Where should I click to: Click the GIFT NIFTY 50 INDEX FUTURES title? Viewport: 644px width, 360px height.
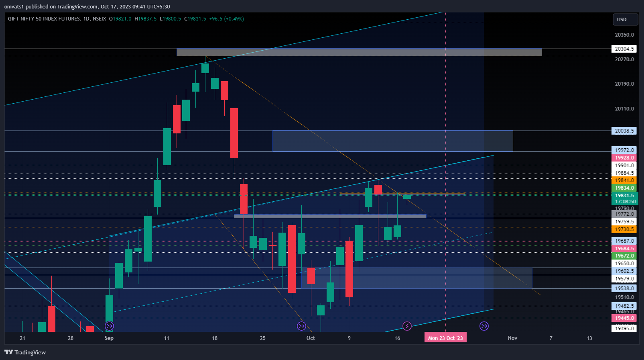point(43,19)
